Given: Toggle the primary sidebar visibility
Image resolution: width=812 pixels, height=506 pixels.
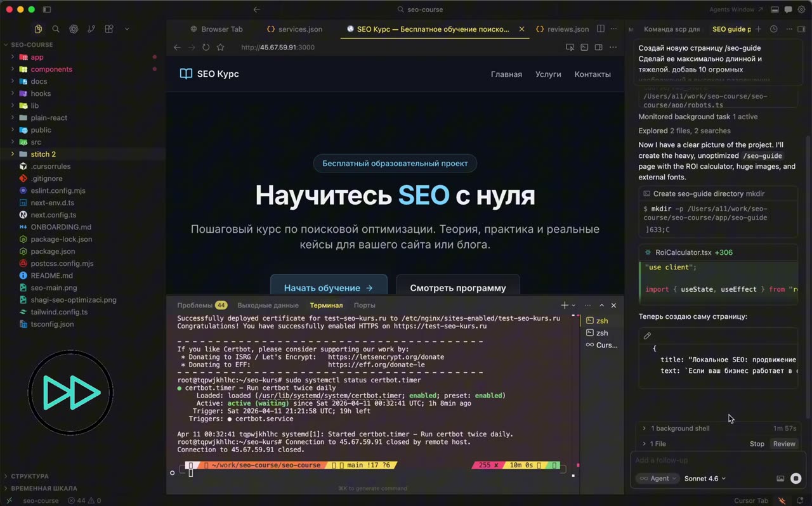Looking at the screenshot, I should (47, 10).
